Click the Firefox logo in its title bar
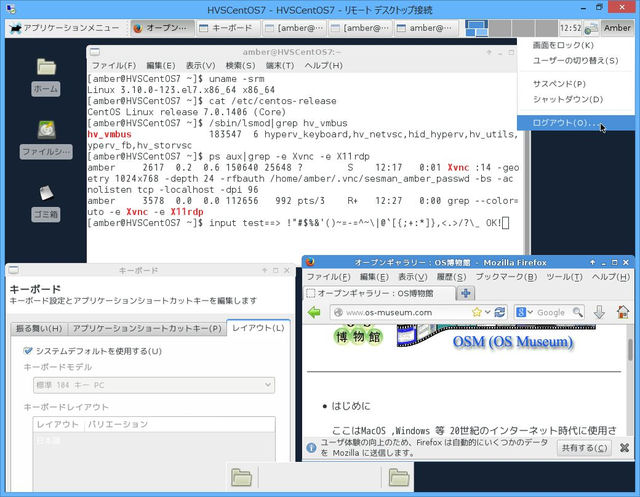 point(310,262)
